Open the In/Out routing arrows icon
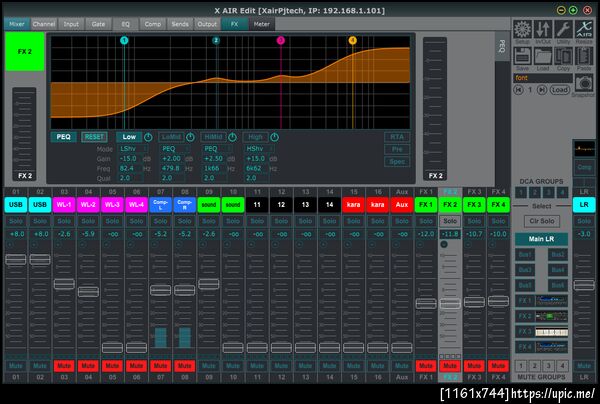The image size is (600, 404). (543, 29)
